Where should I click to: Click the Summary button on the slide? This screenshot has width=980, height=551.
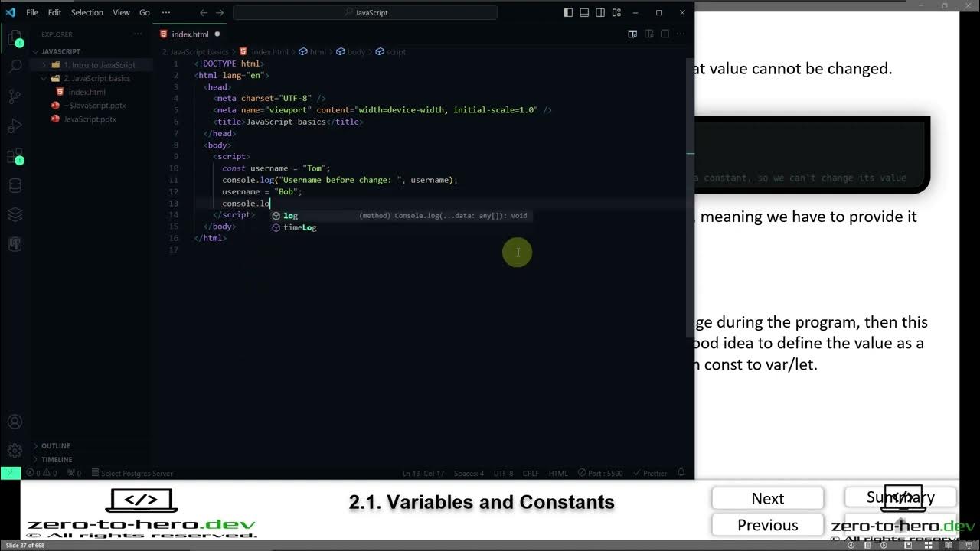[900, 497]
